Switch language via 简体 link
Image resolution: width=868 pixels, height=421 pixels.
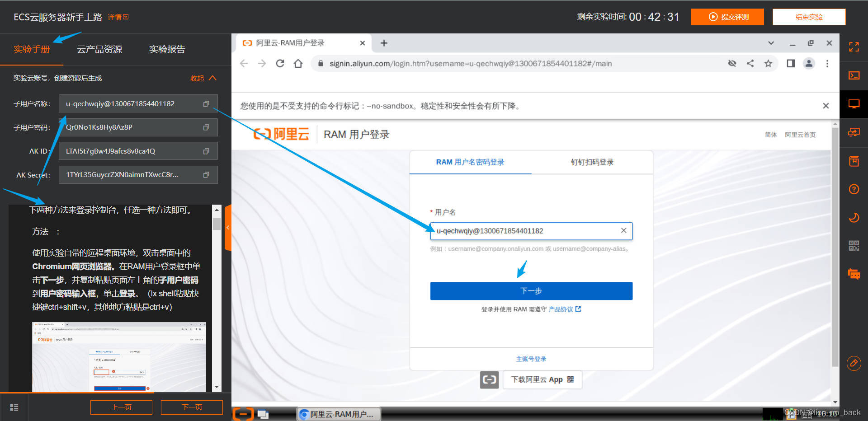(x=771, y=135)
